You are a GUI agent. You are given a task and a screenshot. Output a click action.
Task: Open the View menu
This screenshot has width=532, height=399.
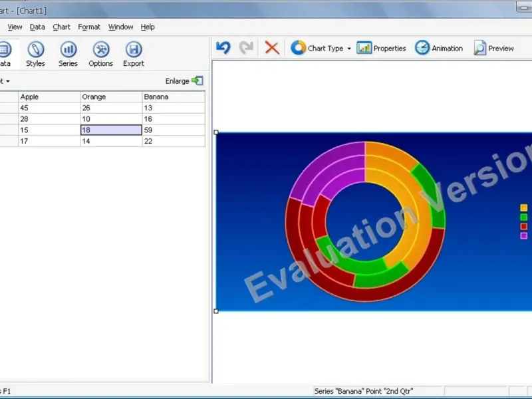click(15, 27)
